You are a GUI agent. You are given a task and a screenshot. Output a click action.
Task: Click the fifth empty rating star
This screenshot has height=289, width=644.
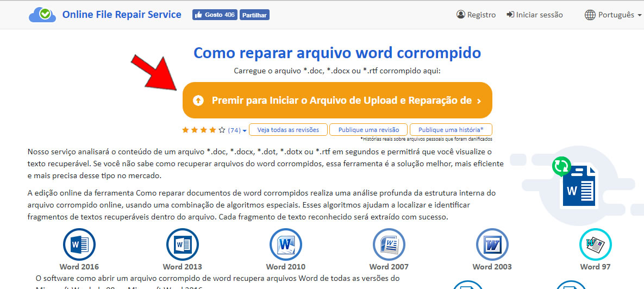click(222, 130)
